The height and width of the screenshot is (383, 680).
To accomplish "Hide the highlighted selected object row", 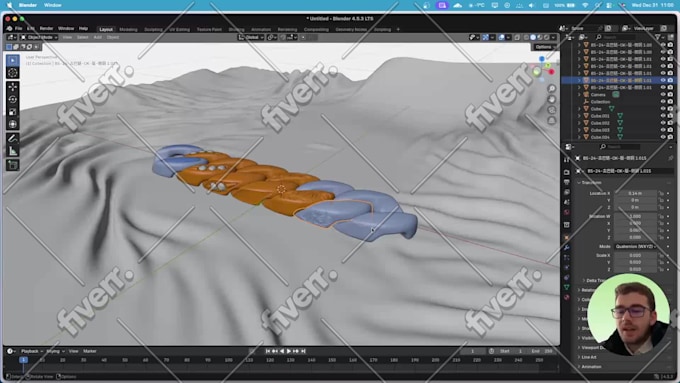I will coord(663,80).
